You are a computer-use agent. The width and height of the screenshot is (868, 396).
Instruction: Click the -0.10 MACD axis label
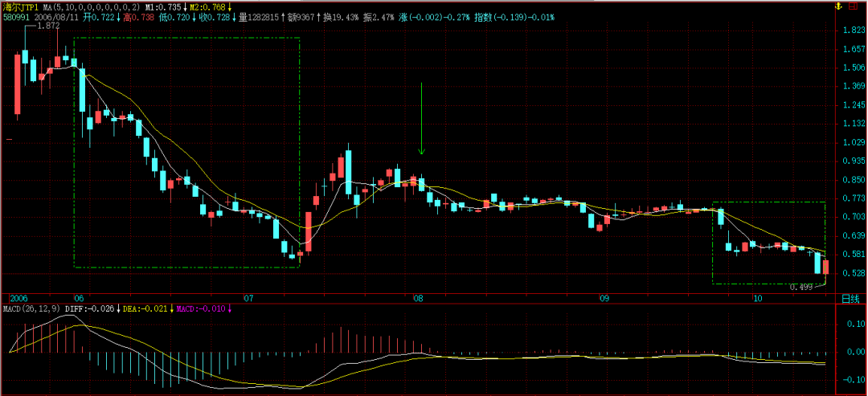coord(855,380)
